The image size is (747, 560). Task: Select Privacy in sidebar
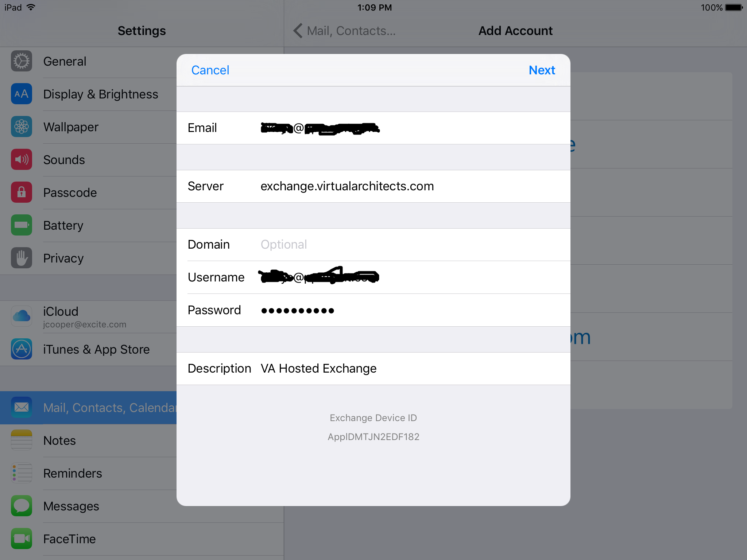pyautogui.click(x=88, y=258)
